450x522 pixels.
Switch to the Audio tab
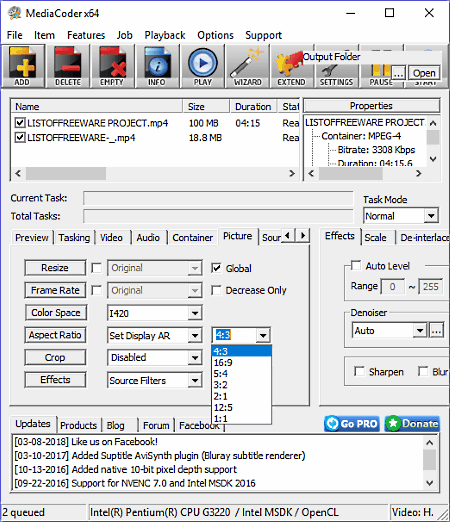[148, 237]
